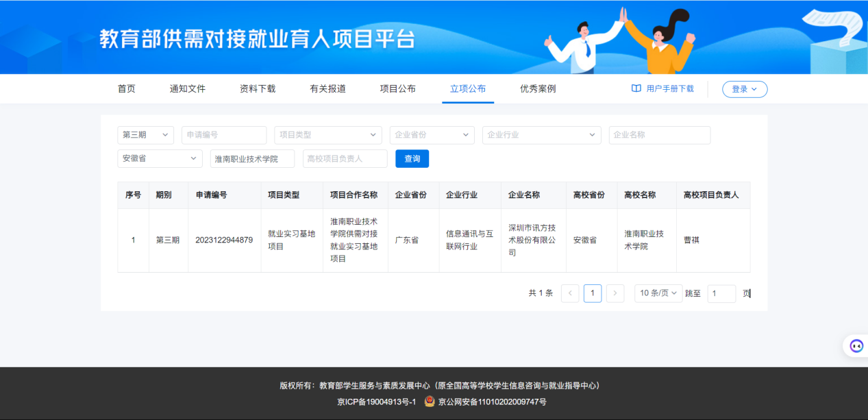Open the floating chatbot assistant icon
This screenshot has height=420, width=868.
[856, 346]
